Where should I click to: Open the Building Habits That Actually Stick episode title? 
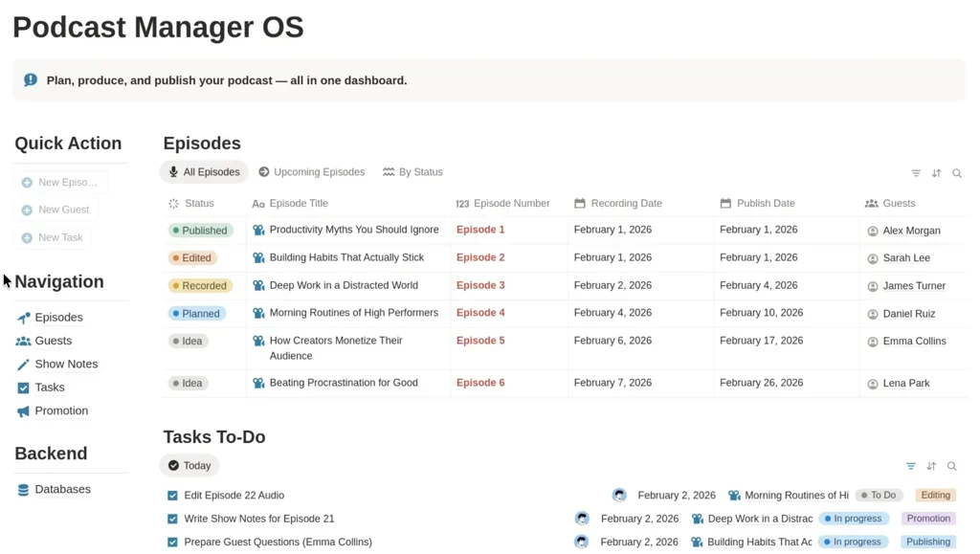point(346,257)
